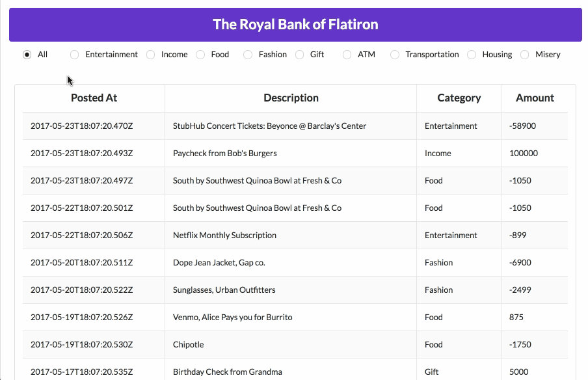Filter transactions by Housing

472,55
